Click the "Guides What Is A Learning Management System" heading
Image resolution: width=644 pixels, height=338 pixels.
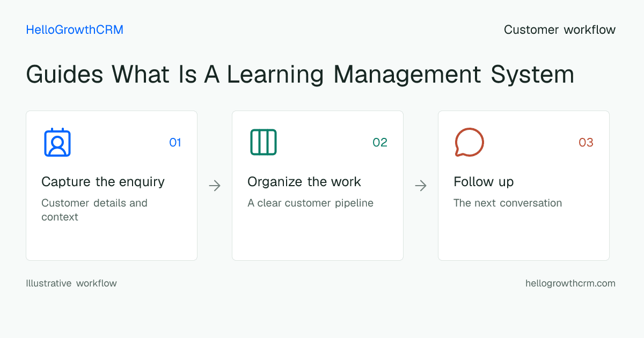pyautogui.click(x=300, y=74)
